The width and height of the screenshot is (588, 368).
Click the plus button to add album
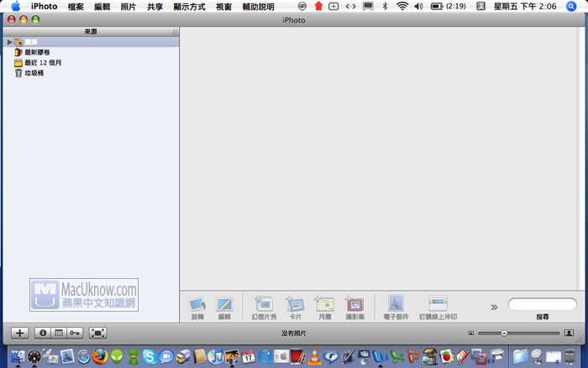[x=20, y=333]
